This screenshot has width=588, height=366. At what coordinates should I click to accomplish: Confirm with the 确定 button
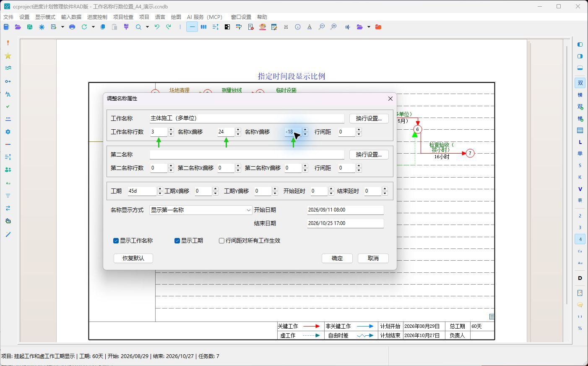[x=337, y=258]
